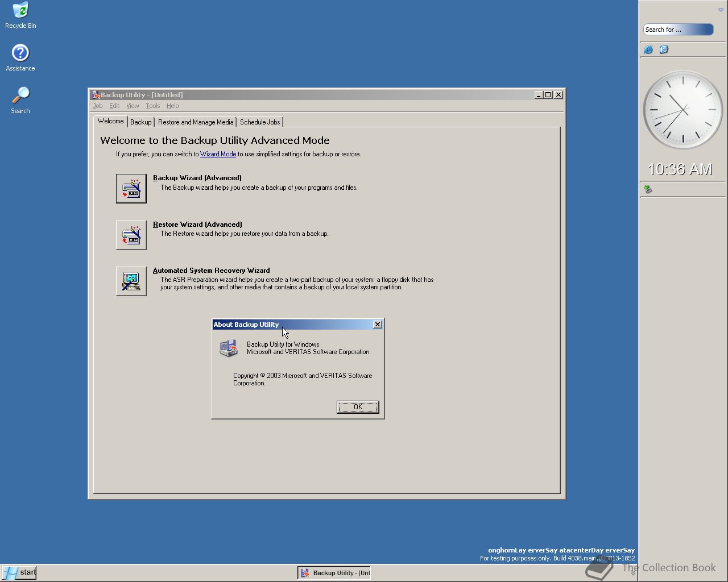Viewport: 728px width, 582px height.
Task: Click the Restore Wizard (Advanced) heading text
Action: tap(197, 225)
